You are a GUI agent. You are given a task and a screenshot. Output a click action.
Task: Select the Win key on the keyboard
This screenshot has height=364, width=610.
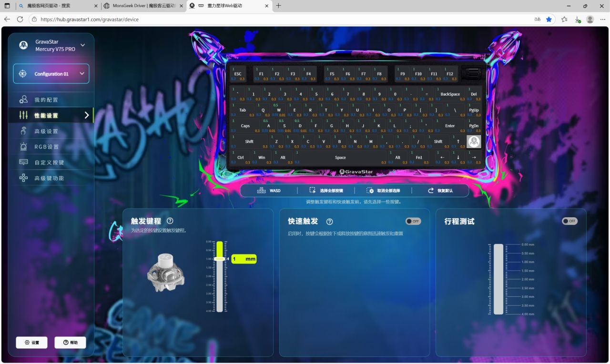click(262, 157)
